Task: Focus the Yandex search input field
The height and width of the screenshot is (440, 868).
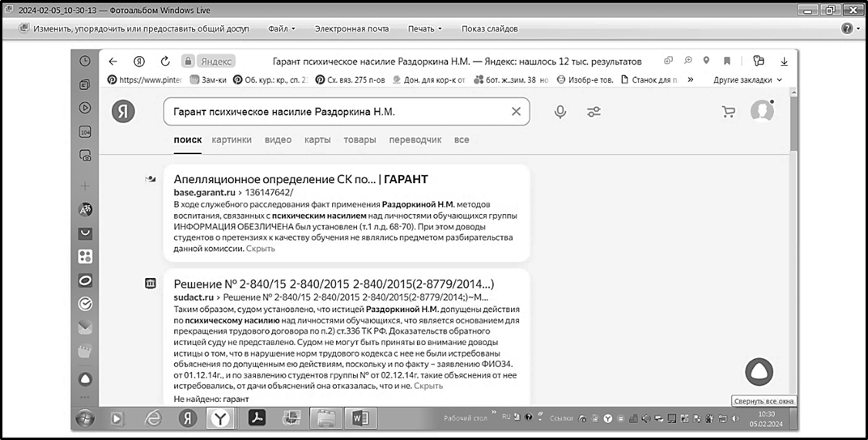Action: click(x=338, y=112)
